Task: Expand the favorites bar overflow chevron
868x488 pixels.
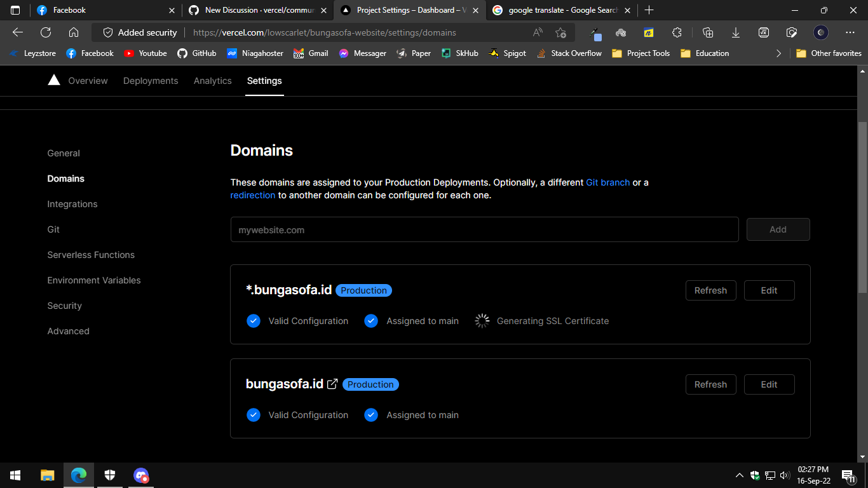Action: click(779, 53)
